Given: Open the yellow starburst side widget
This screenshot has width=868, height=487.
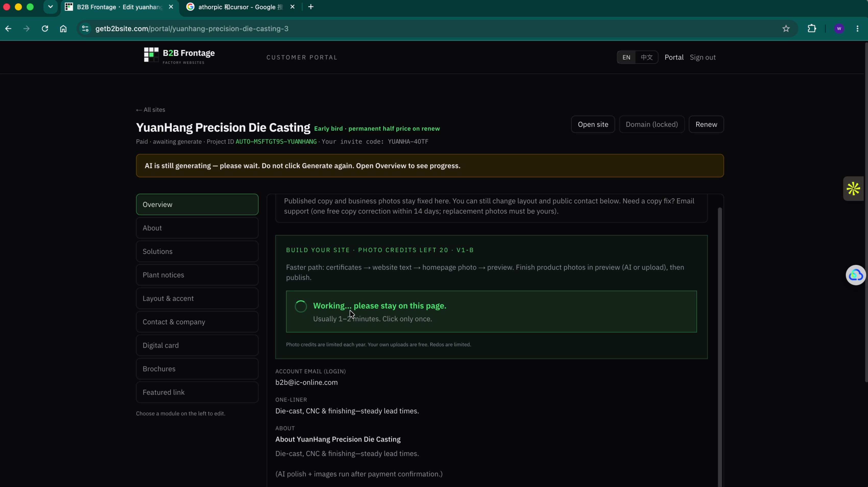Looking at the screenshot, I should tap(853, 189).
